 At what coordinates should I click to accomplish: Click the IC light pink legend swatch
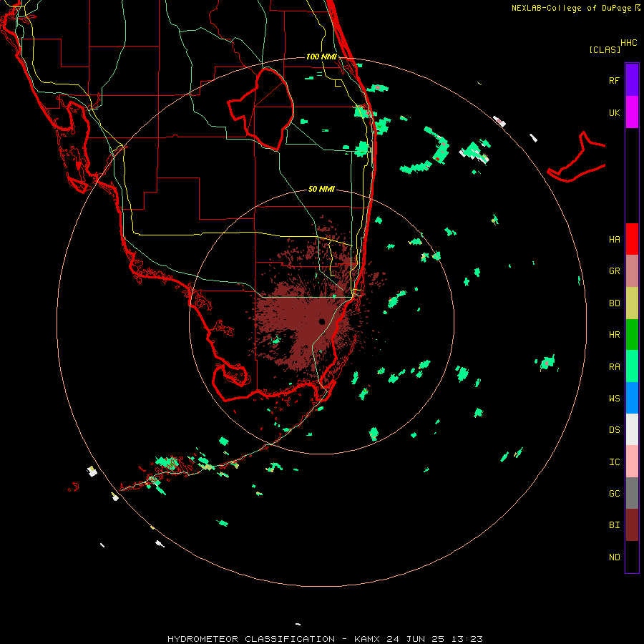pos(632,462)
